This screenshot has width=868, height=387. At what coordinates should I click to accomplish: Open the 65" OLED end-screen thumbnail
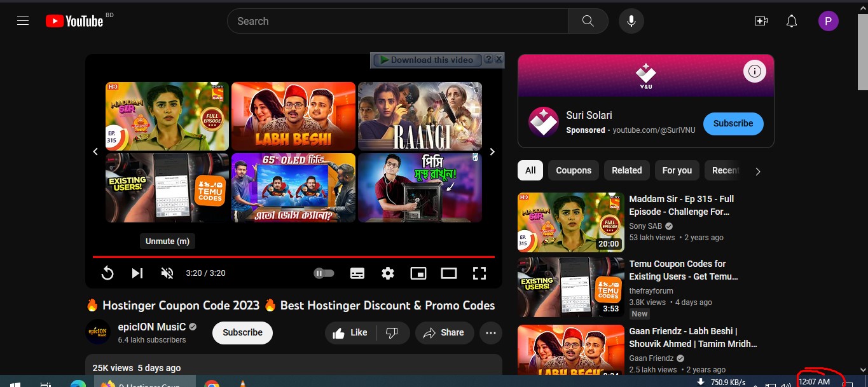pos(293,187)
